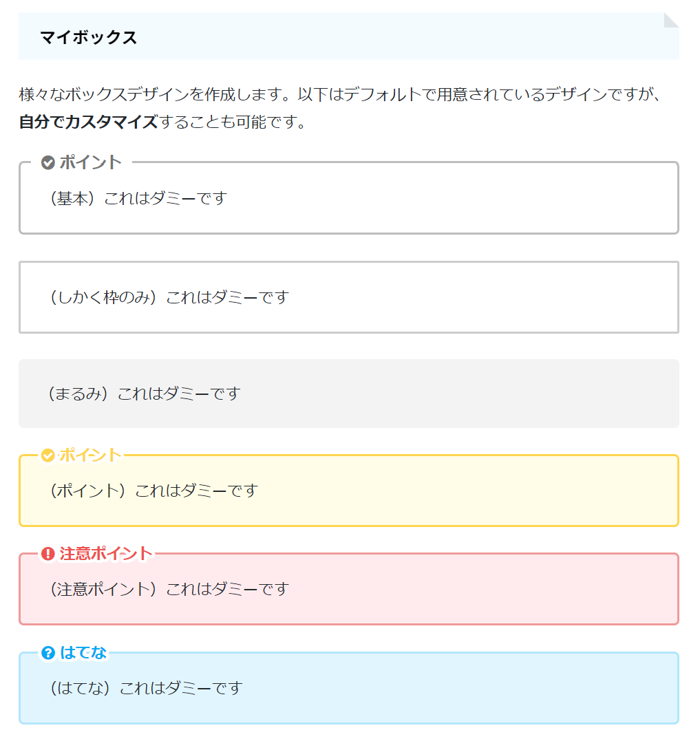700x741 pixels.
Task: Click the text (基本) これはダミーです
Action: tap(139, 198)
